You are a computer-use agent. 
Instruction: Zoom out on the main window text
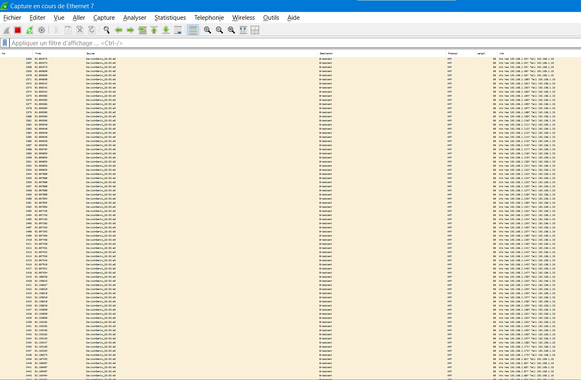point(219,30)
